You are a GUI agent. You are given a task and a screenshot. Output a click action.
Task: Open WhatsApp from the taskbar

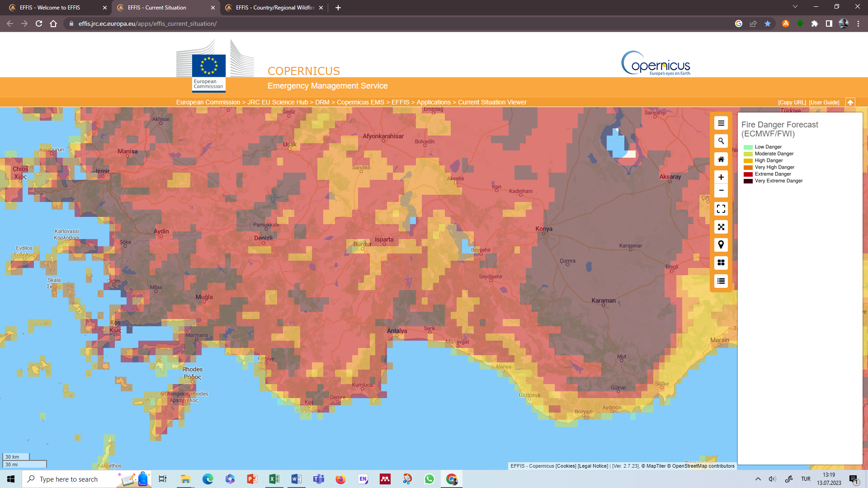coord(429,479)
